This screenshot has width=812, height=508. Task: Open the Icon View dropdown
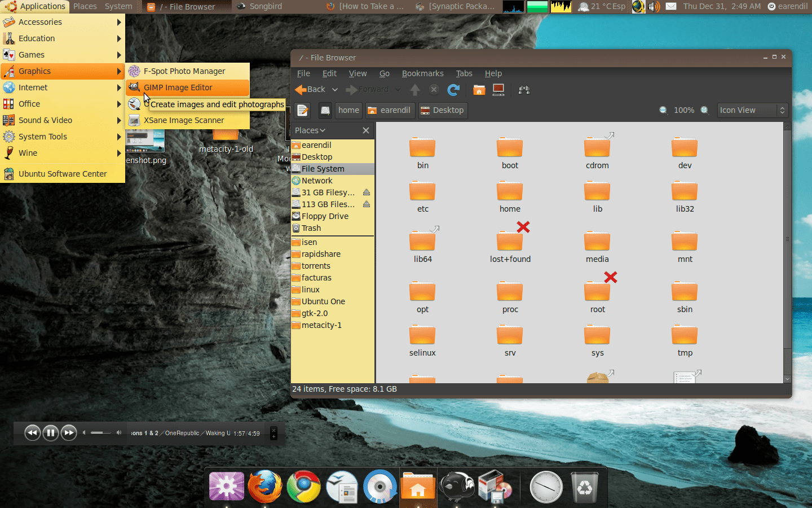tap(752, 110)
